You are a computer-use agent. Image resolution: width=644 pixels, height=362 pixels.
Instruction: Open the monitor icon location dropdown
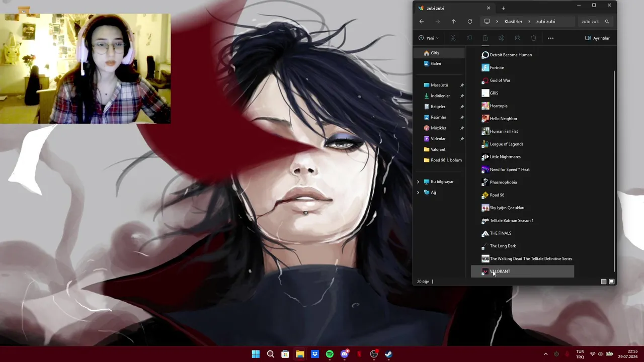pos(487,22)
